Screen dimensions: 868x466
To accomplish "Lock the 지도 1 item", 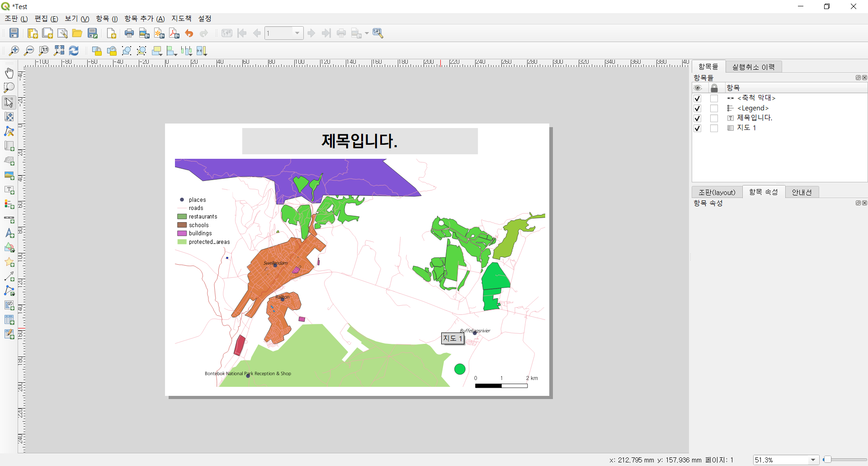I will tap(714, 128).
